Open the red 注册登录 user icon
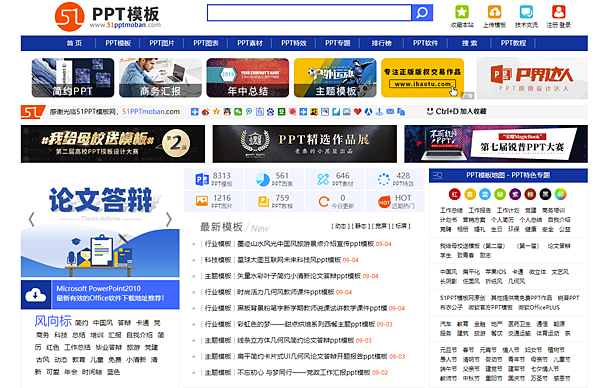Image resolution: width=600 pixels, height=388 pixels. click(x=559, y=12)
